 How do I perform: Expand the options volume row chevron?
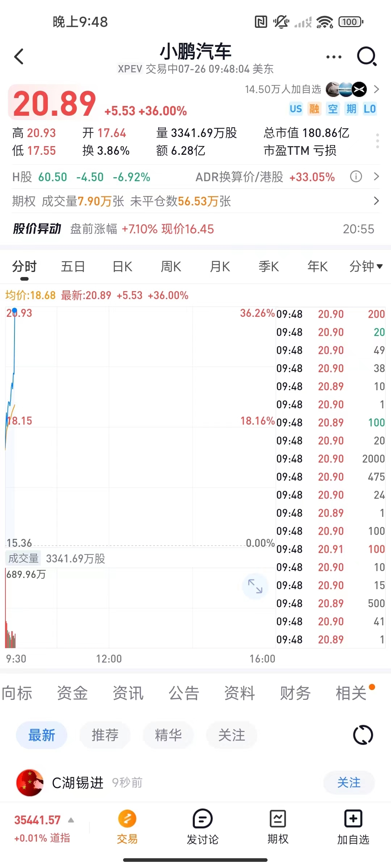[x=376, y=201]
